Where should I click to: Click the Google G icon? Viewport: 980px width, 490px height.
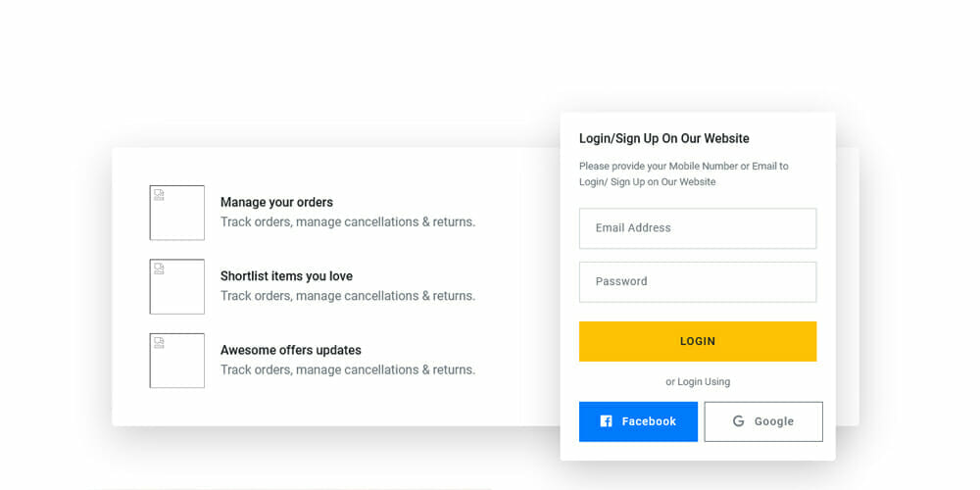[739, 421]
